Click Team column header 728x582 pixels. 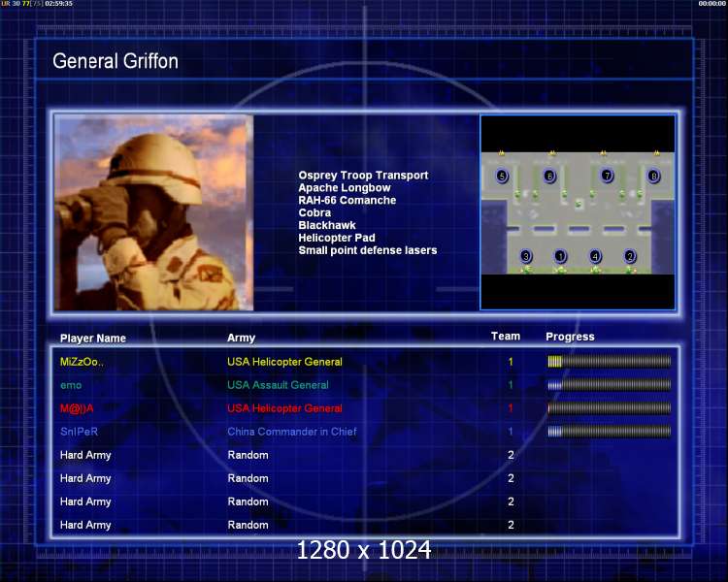(506, 337)
